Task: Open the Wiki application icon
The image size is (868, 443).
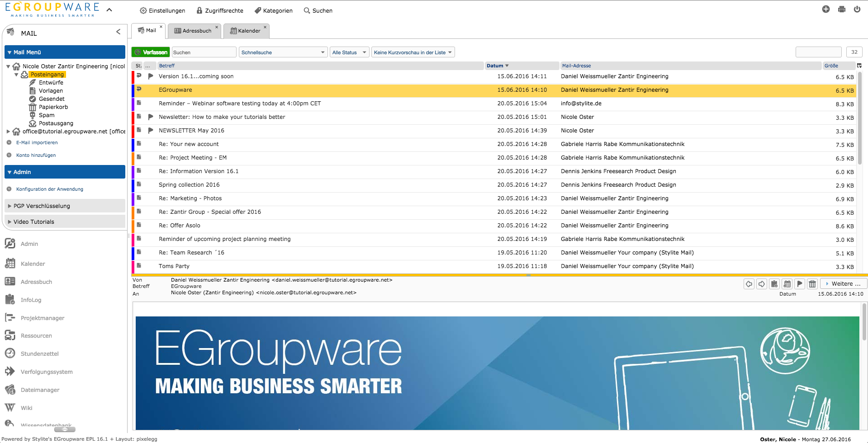Action: 27,408
